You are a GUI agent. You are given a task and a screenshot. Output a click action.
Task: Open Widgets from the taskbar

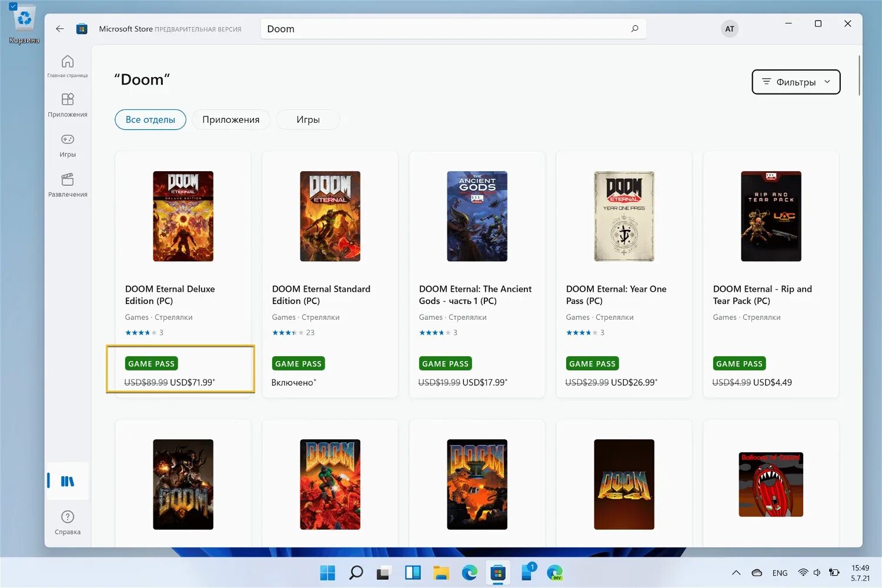pyautogui.click(x=413, y=573)
